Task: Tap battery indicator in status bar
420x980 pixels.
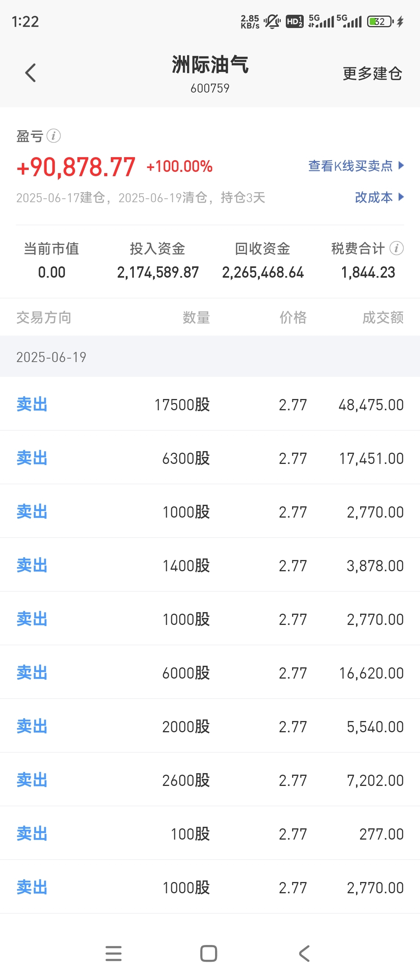Action: coord(380,21)
